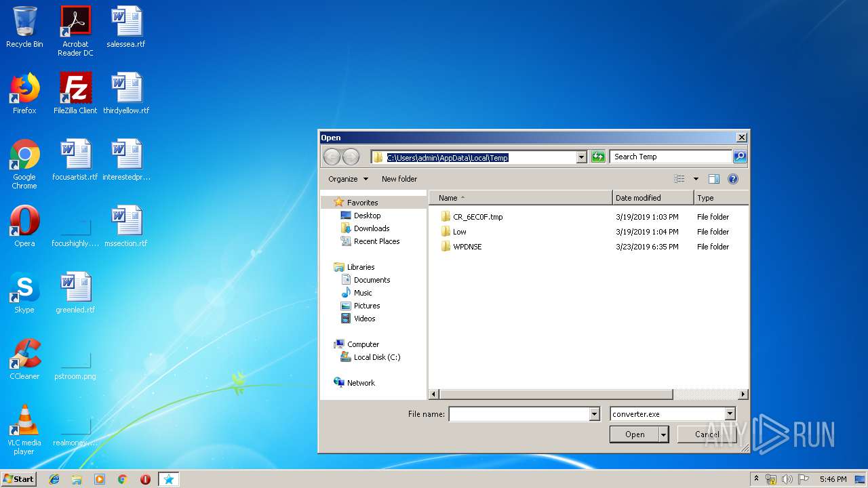Expand the address path dropdown

pos(581,157)
